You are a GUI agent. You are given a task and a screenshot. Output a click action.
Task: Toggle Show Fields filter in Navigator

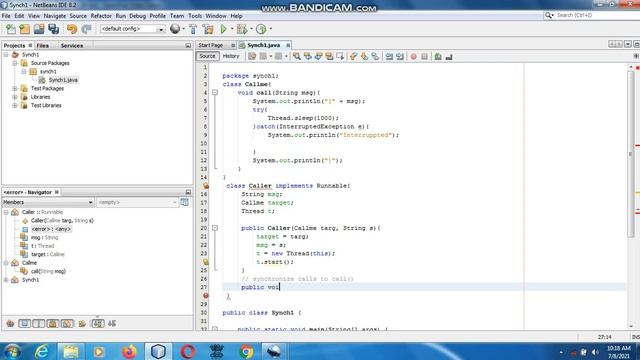point(24,324)
